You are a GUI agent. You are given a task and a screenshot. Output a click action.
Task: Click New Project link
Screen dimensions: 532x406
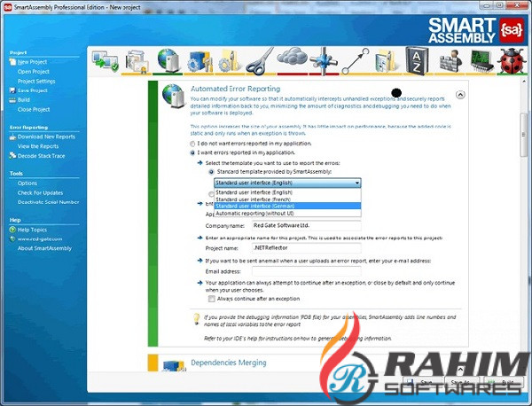(x=32, y=62)
